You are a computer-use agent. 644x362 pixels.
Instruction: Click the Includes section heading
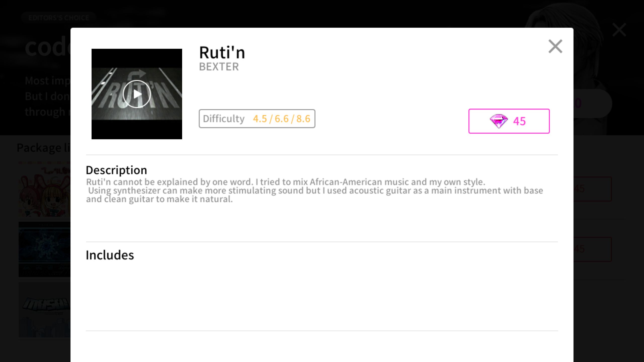110,255
